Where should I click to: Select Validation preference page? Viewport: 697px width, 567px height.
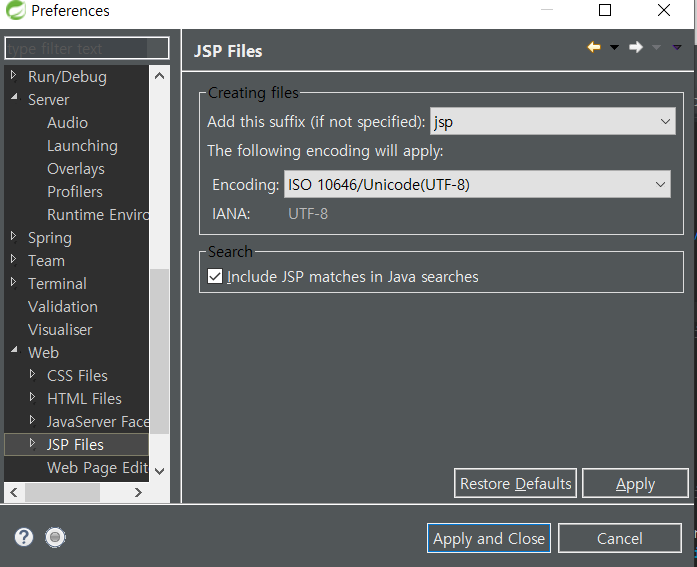click(x=63, y=307)
